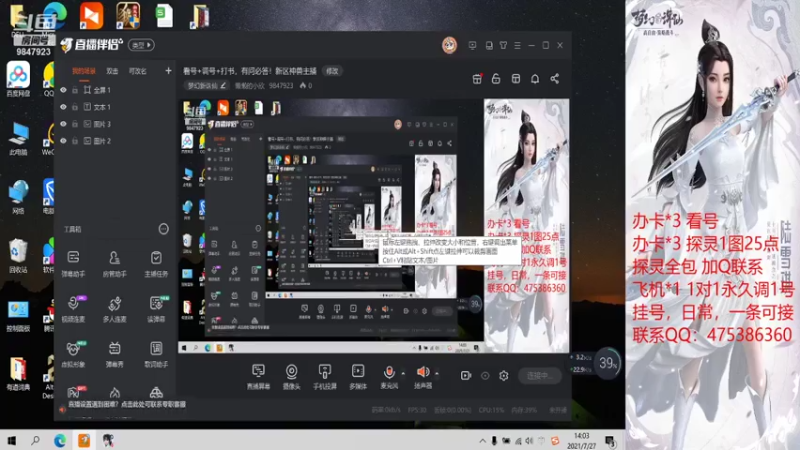Open the flame tool in toolbox

[114, 392]
